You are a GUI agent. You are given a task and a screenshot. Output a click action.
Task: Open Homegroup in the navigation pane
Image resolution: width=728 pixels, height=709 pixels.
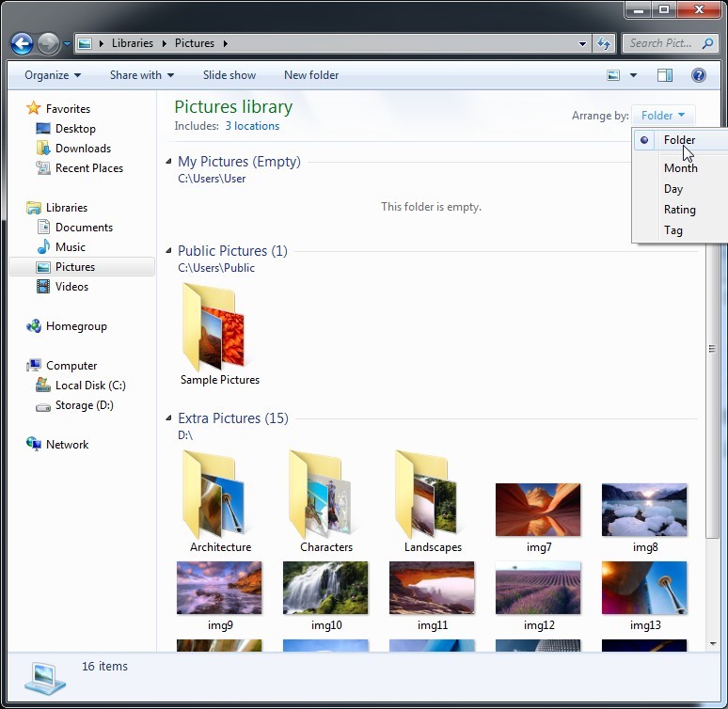point(75,326)
